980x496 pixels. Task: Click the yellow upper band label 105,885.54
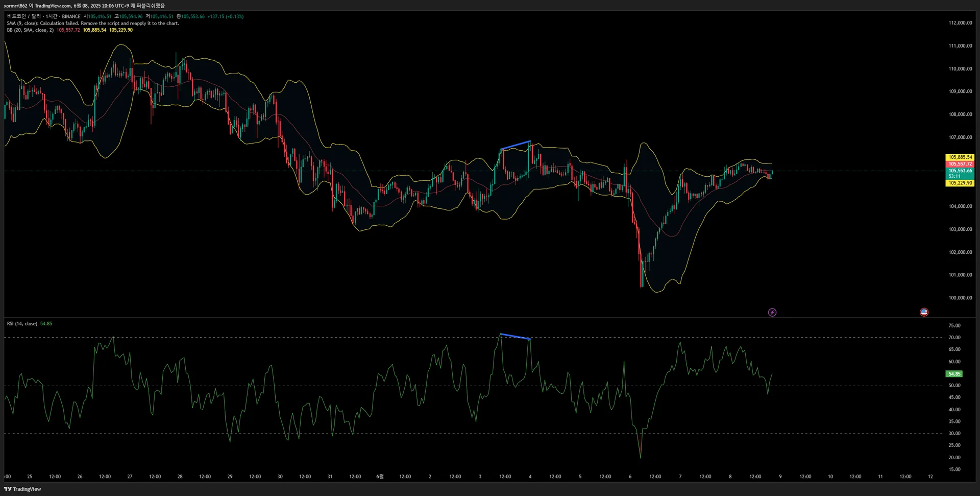960,157
